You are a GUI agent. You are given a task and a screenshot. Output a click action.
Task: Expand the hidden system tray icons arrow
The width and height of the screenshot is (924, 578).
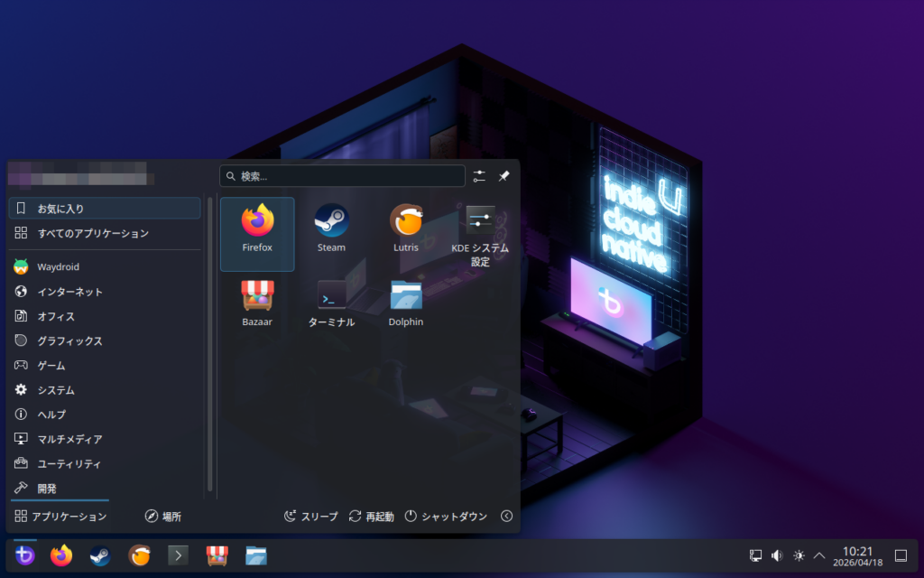(x=819, y=555)
